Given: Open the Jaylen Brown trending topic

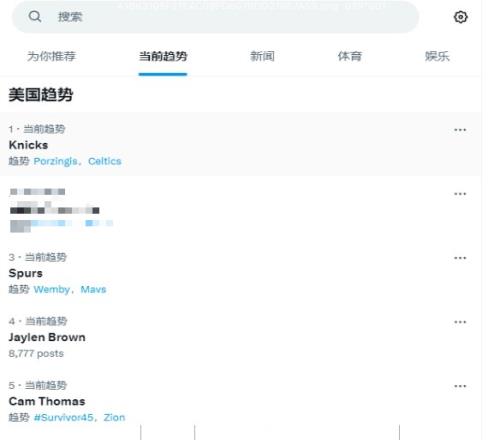Looking at the screenshot, I should tap(47, 337).
